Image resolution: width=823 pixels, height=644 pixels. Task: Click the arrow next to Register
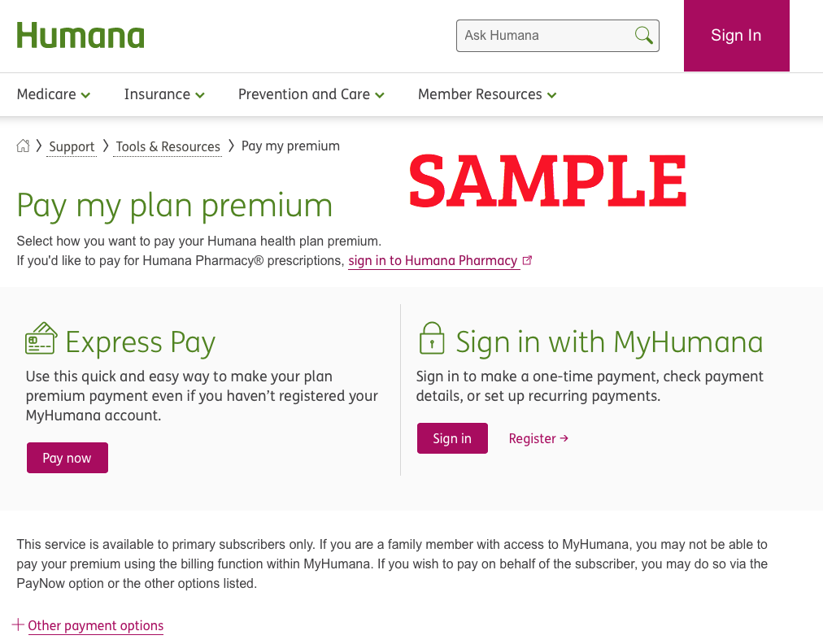(x=564, y=437)
